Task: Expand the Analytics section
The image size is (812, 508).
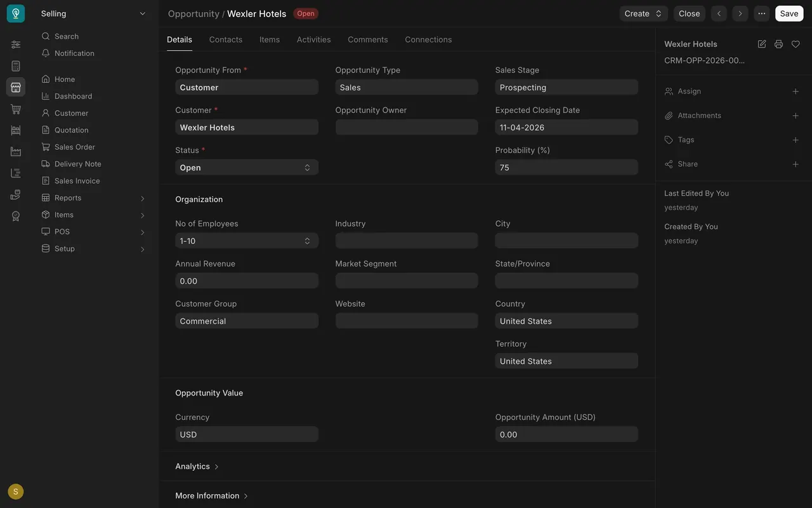Action: (197, 466)
